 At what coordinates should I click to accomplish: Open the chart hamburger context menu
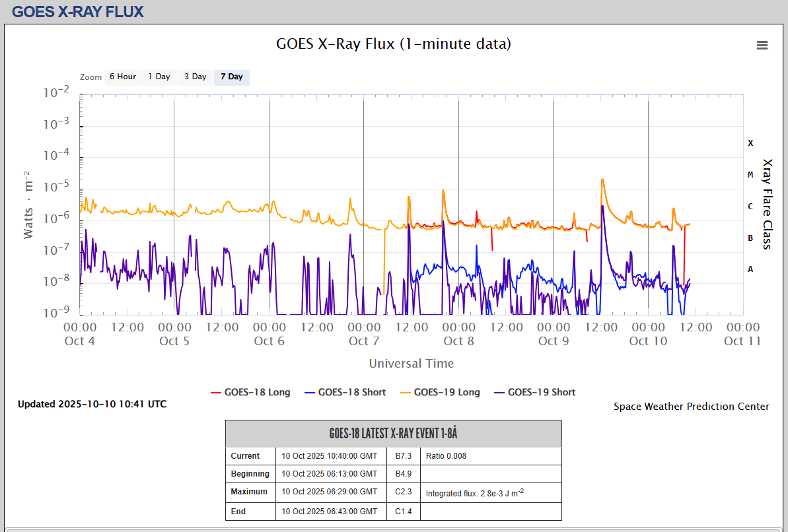(x=762, y=45)
